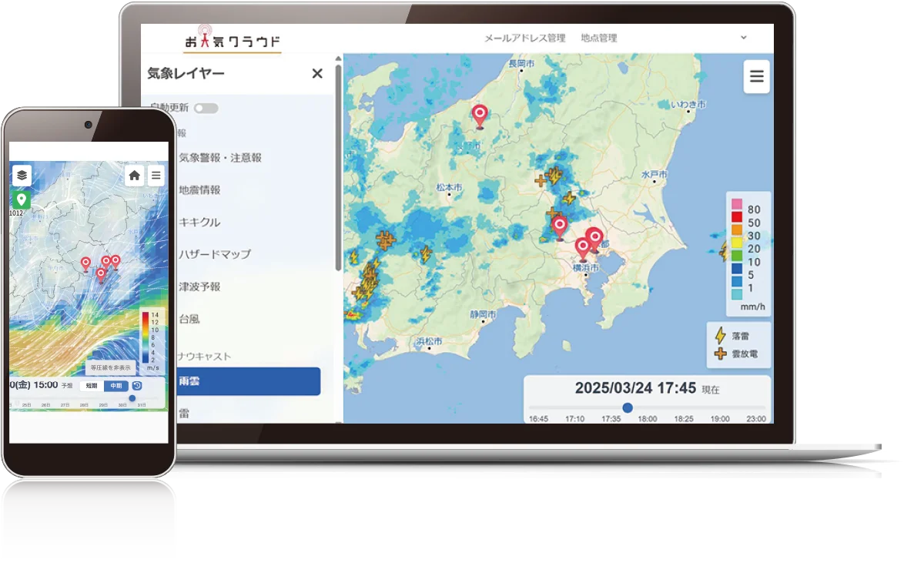Click the 雲放電 cross icon in legend

click(721, 354)
